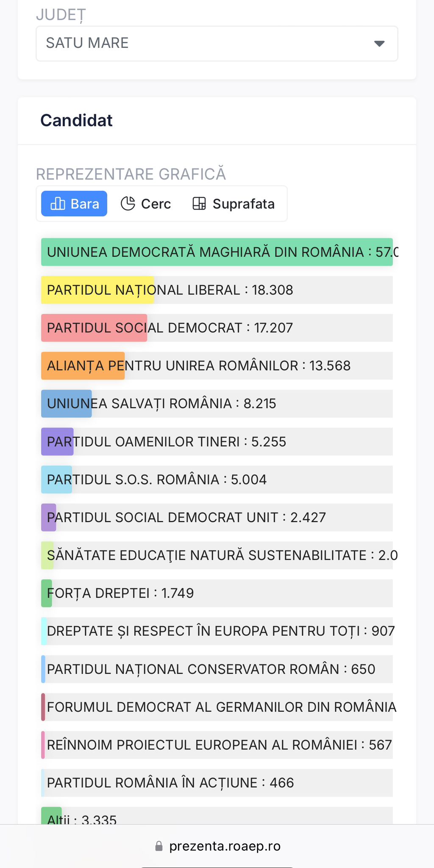Screen dimensions: 434x868
Task: Click the green Uniunea Democrată Maghiară bar
Action: (x=217, y=252)
